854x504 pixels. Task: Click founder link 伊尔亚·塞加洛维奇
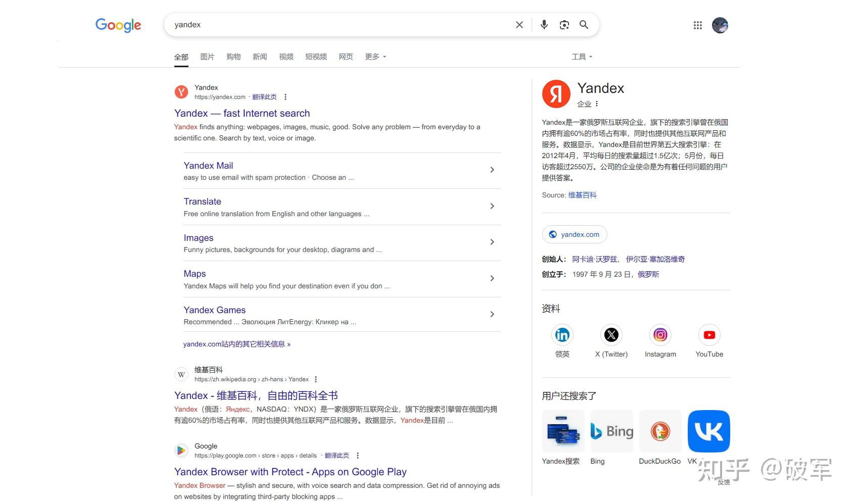point(655,259)
